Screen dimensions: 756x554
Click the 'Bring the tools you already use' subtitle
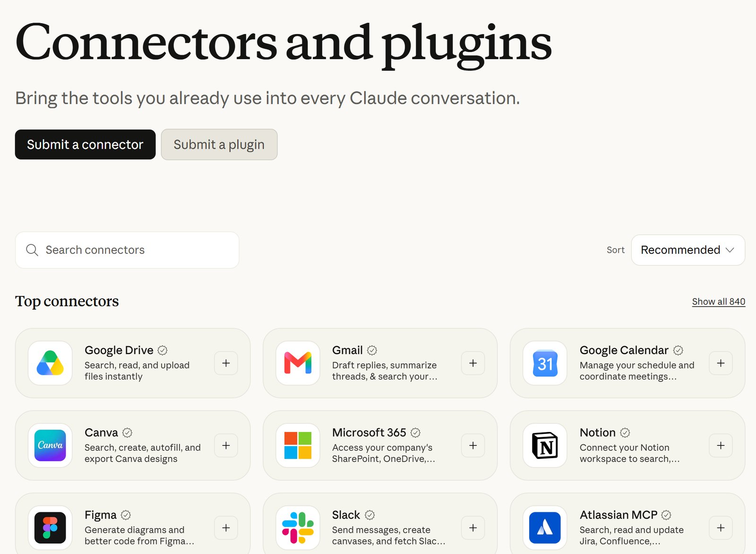[x=267, y=98]
